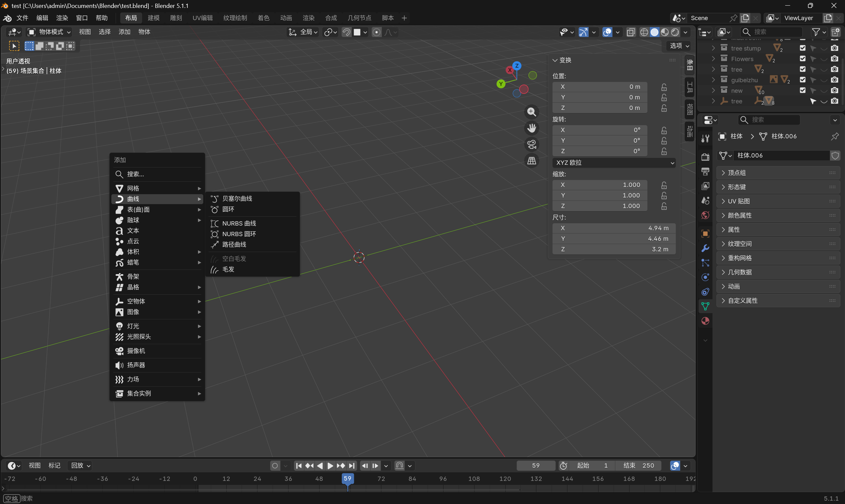Click the pan hand icon in viewport
The image size is (845, 504).
[531, 128]
